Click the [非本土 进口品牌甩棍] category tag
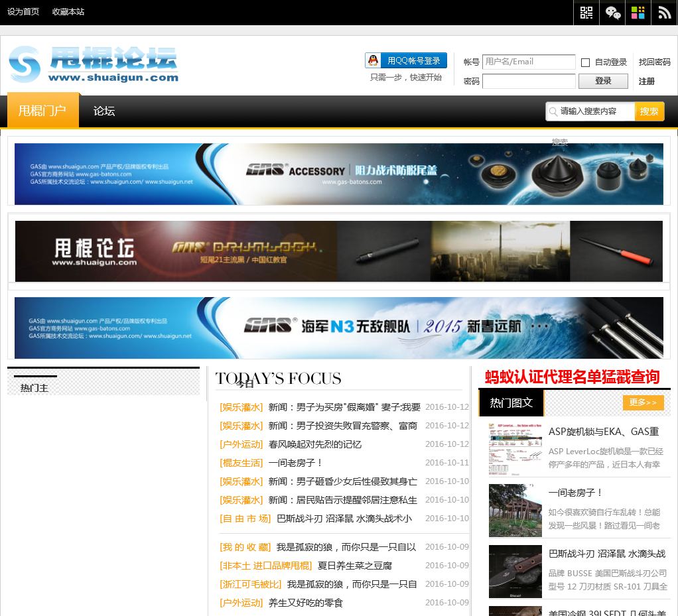 click(x=265, y=566)
